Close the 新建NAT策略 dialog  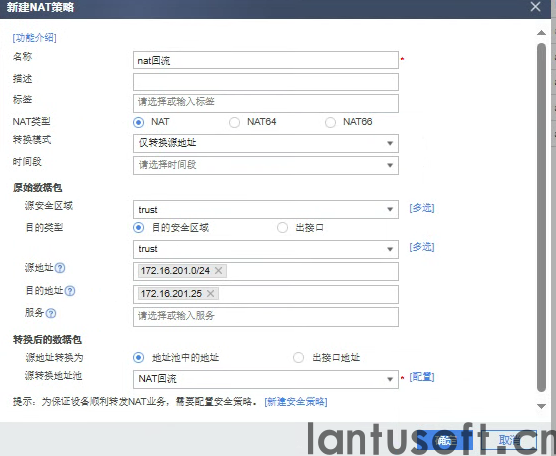[535, 6]
